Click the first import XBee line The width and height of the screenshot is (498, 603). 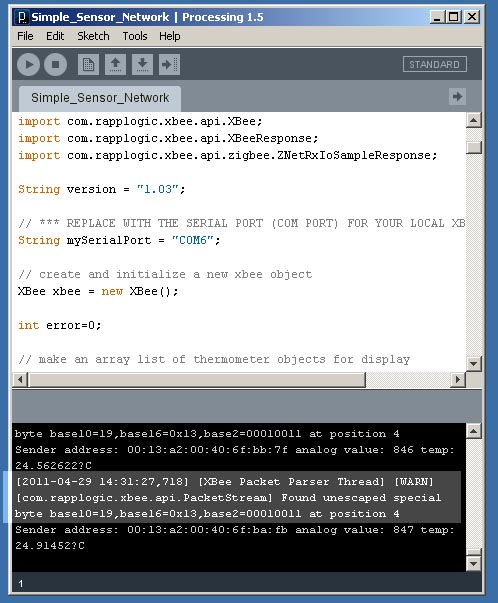click(140, 122)
